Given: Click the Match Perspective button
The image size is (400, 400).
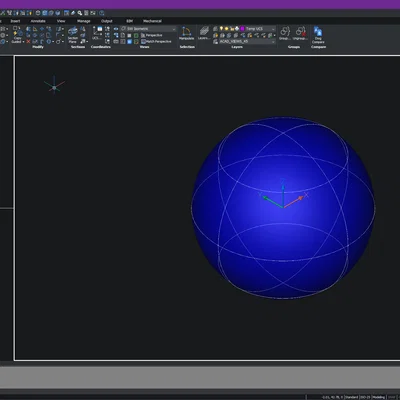Looking at the screenshot, I should pyautogui.click(x=156, y=42).
